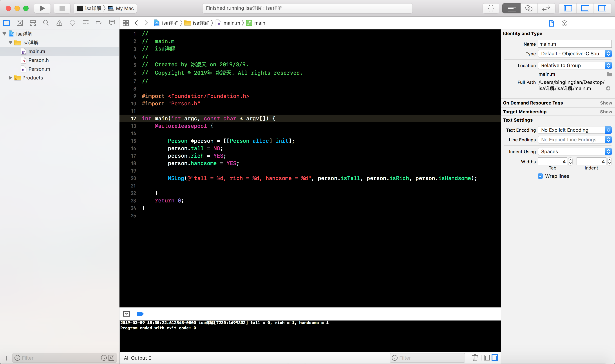Show the Issue navigator

[x=59, y=23]
